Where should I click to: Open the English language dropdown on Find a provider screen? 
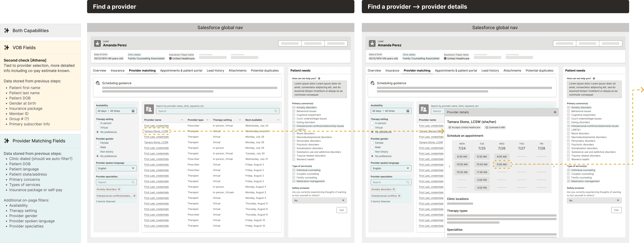pyautogui.click(x=116, y=168)
